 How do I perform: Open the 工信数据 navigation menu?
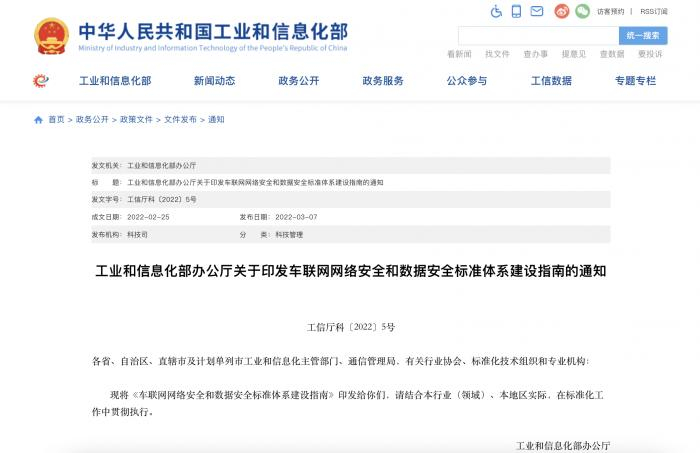pyautogui.click(x=551, y=81)
